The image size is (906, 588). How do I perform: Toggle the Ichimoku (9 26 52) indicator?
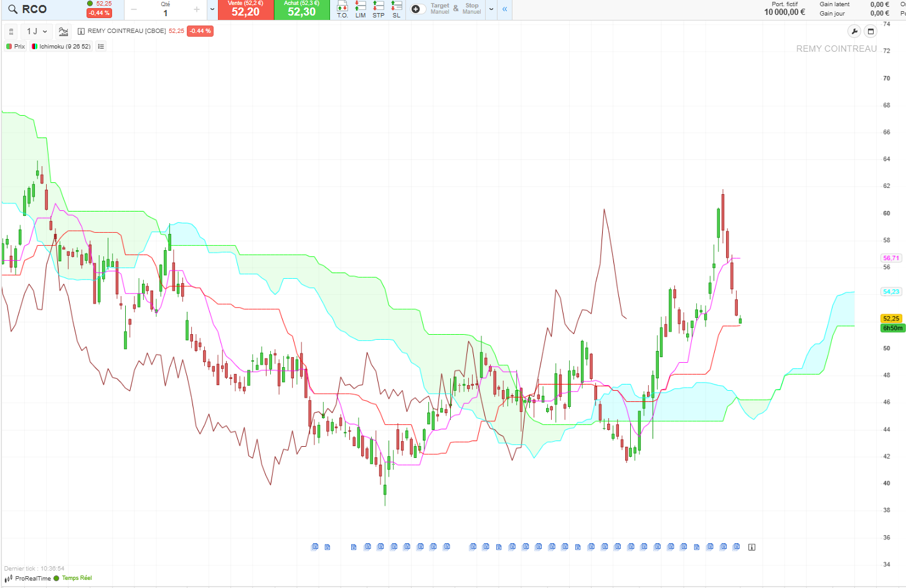tap(61, 47)
